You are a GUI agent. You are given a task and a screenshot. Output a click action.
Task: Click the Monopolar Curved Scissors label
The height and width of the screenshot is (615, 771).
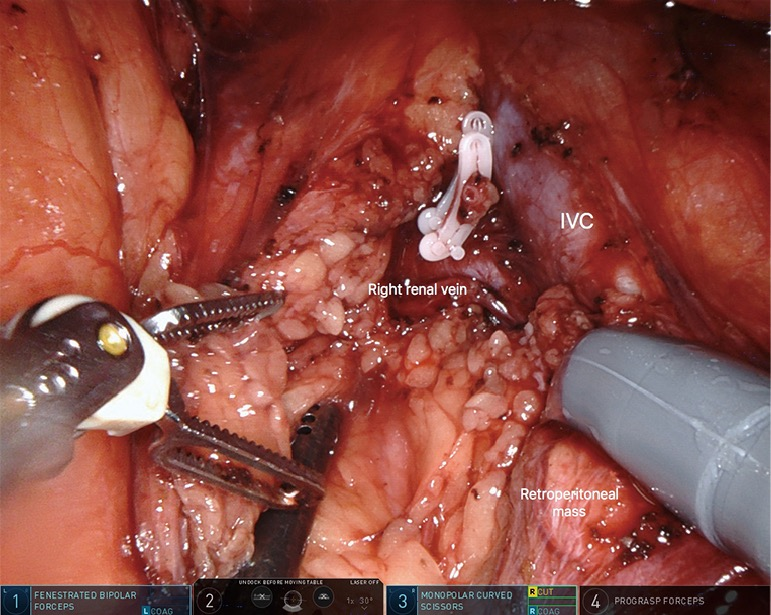tap(466, 601)
